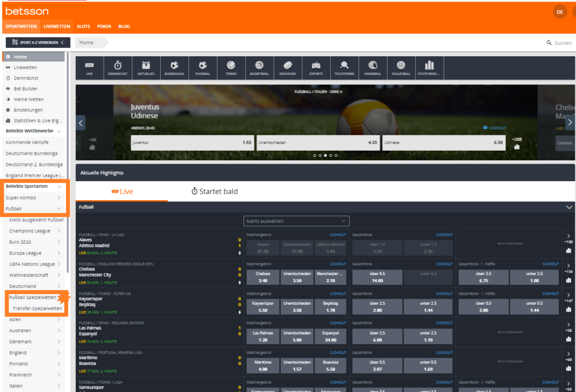Open statistics icon for Chelsea match row

[x=569, y=280]
